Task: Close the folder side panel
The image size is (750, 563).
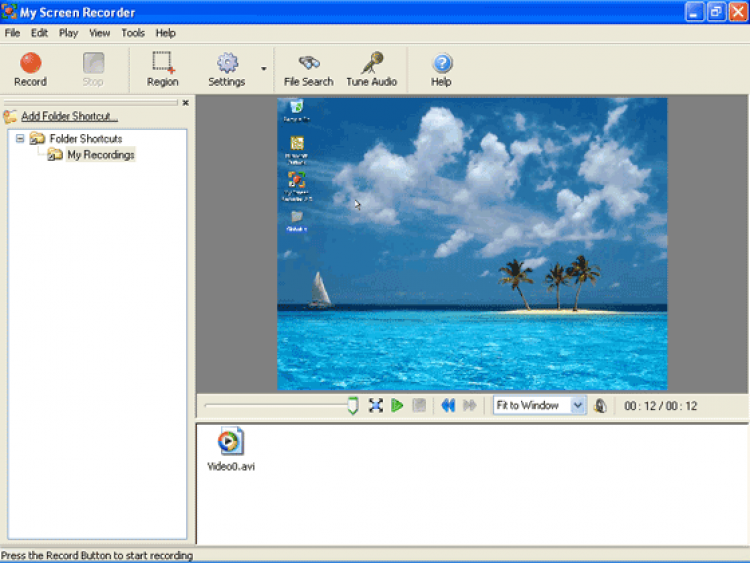Action: point(185,102)
